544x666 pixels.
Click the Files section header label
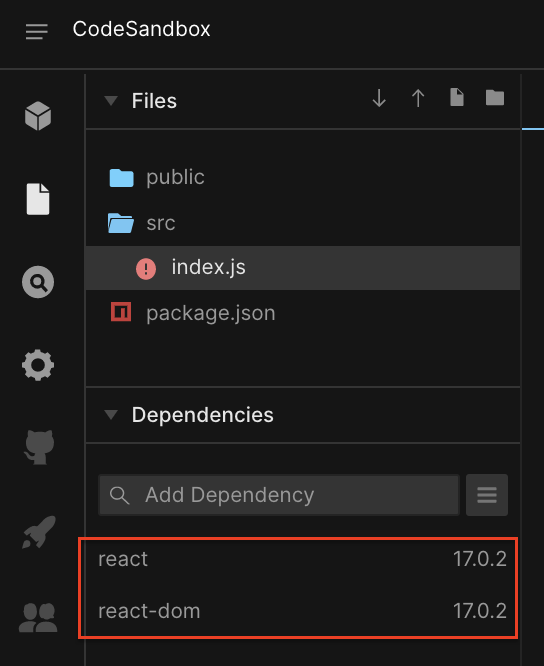[x=154, y=101]
